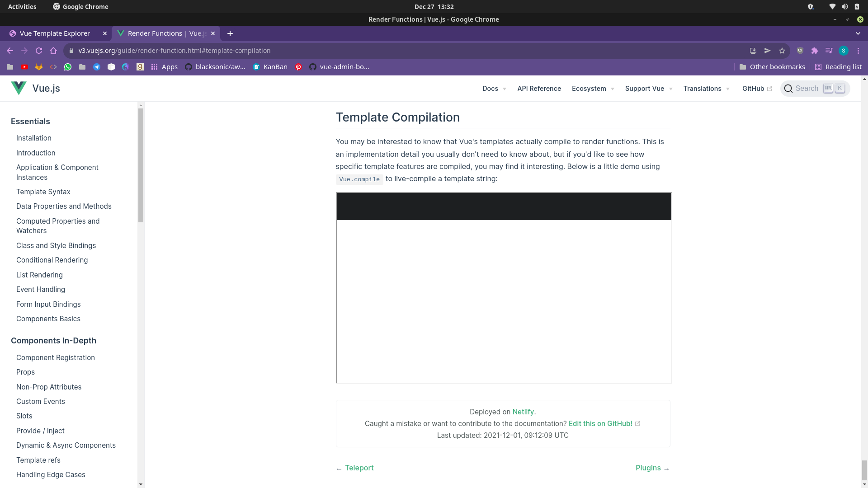Click the search input field in the navbar
The width and height of the screenshot is (868, 488).
pos(809,88)
